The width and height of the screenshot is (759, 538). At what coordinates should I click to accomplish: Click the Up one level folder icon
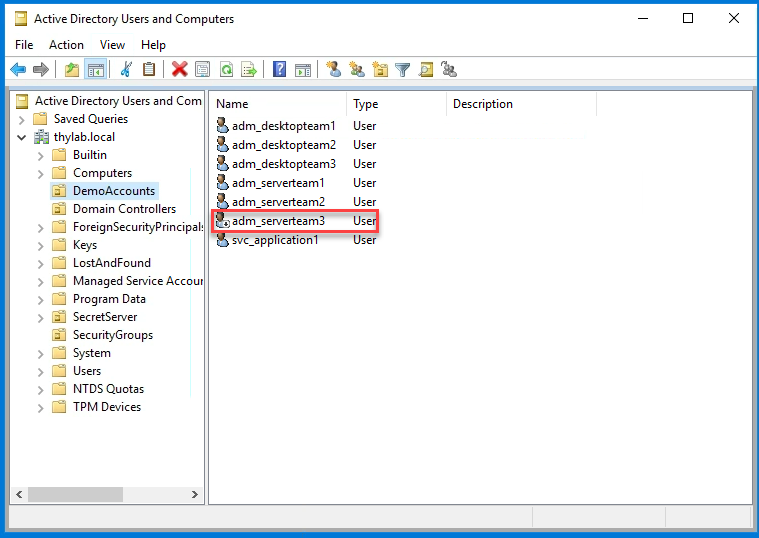[71, 69]
